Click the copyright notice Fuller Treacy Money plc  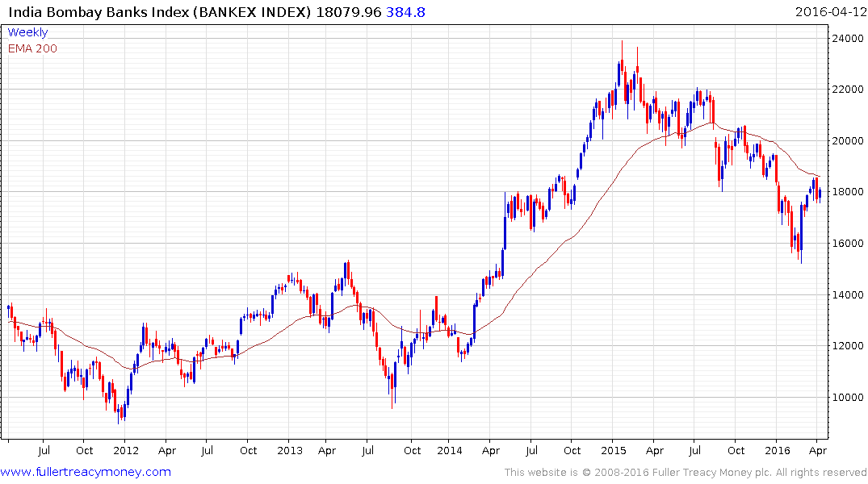(x=686, y=473)
